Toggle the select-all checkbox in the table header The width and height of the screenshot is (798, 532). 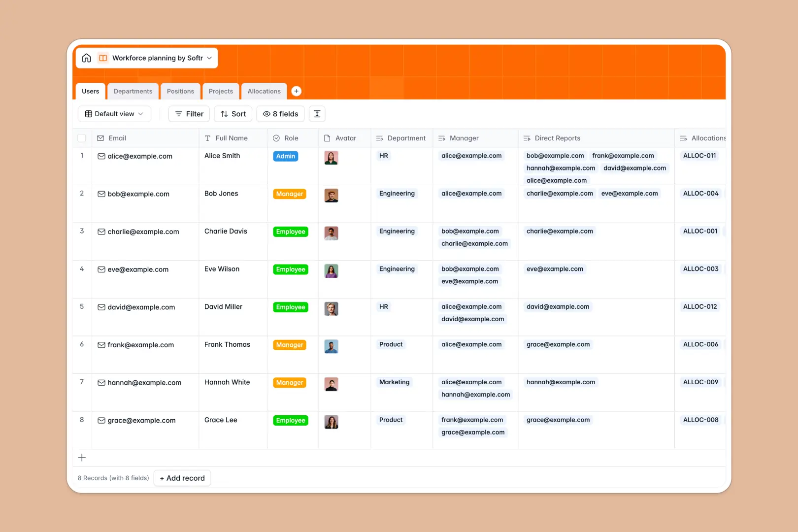tap(82, 138)
